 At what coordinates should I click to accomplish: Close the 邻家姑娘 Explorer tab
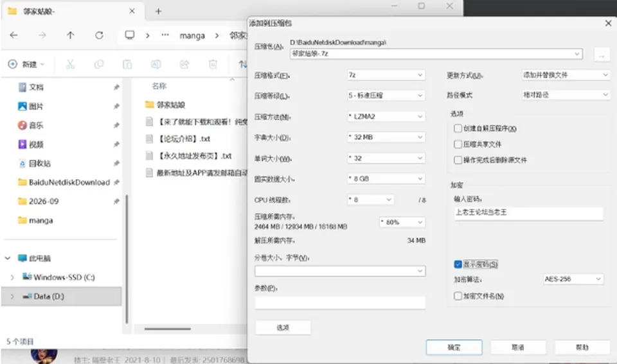tap(132, 11)
